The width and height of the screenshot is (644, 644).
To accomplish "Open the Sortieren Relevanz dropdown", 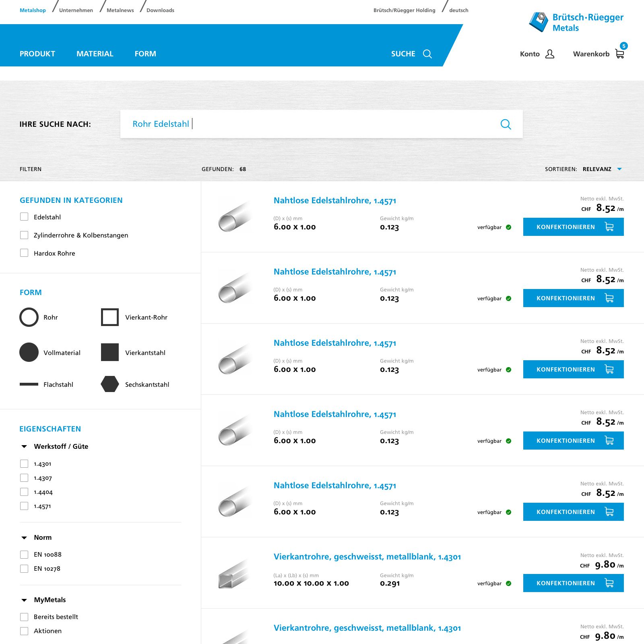I will pos(602,169).
